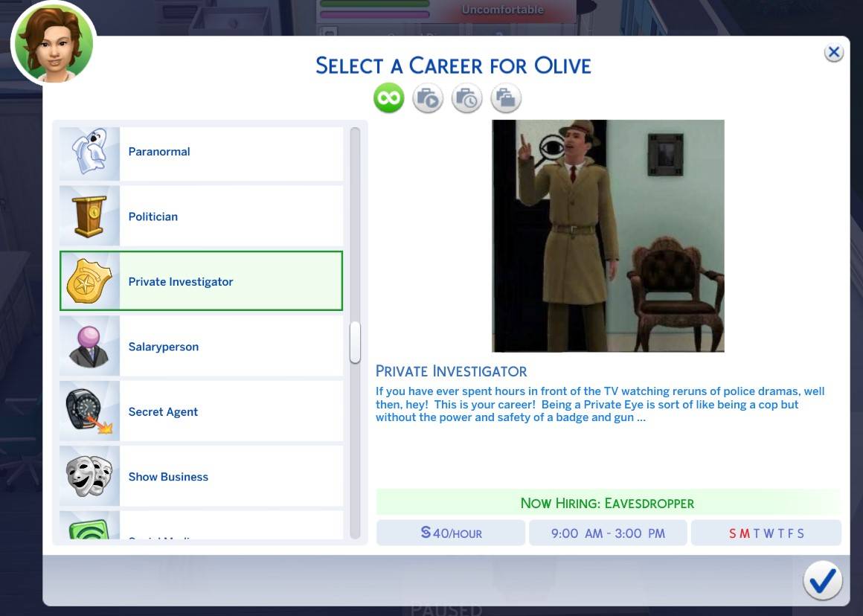Click the 40/hour pay rate box
This screenshot has height=616, width=863.
point(450,533)
